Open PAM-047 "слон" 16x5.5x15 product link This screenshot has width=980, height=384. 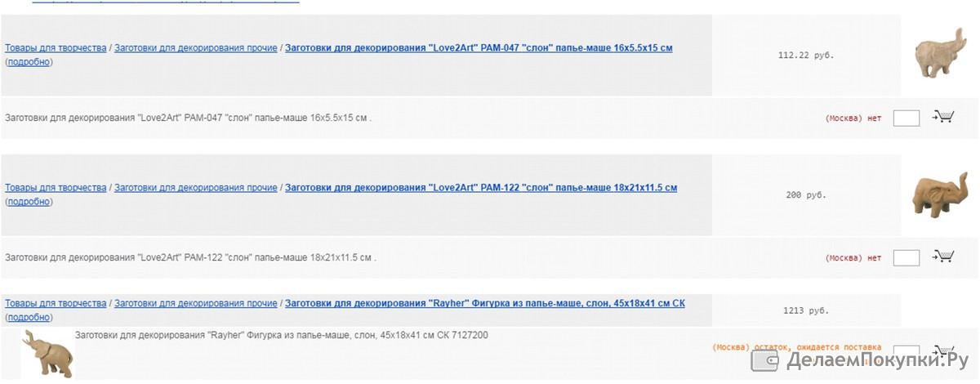point(479,48)
